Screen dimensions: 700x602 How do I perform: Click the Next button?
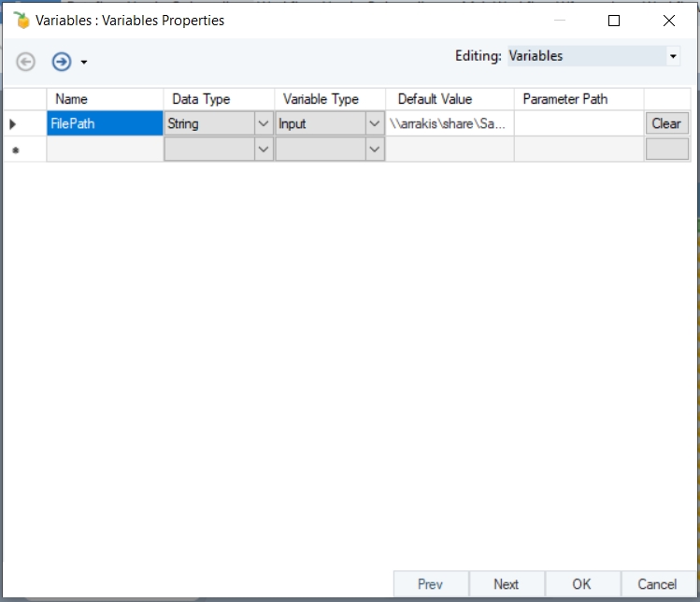(506, 584)
